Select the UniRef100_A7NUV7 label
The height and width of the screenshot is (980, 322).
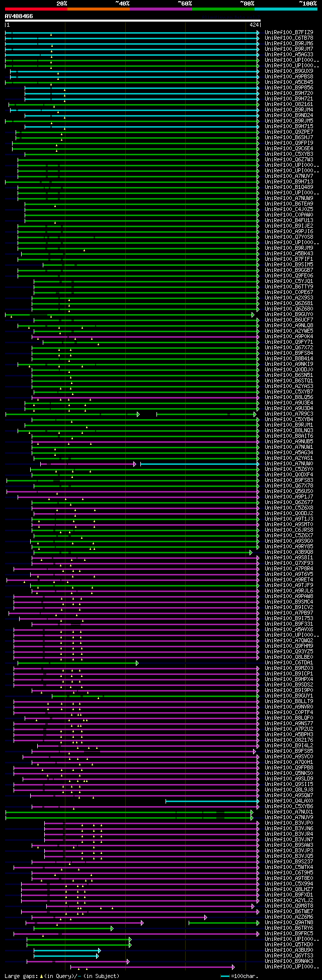point(289,176)
